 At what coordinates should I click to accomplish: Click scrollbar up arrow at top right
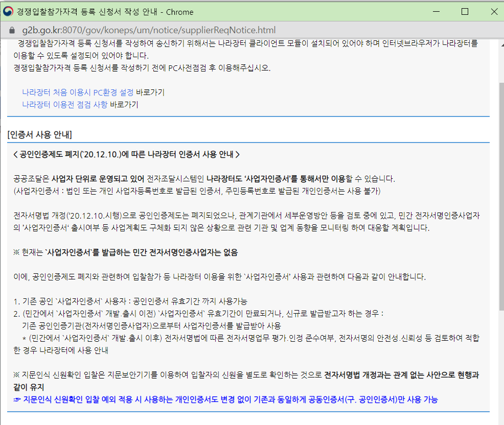tap(502, 44)
